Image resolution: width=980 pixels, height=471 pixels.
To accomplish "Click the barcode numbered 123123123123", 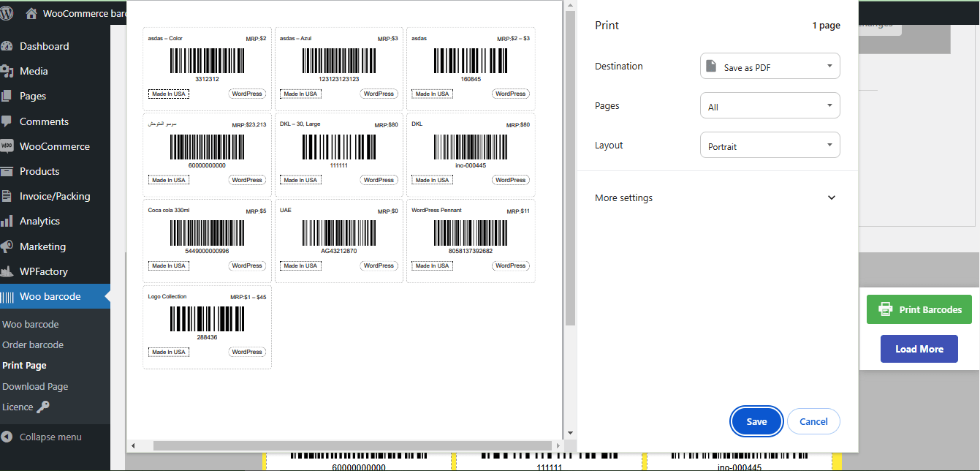I will 339,61.
